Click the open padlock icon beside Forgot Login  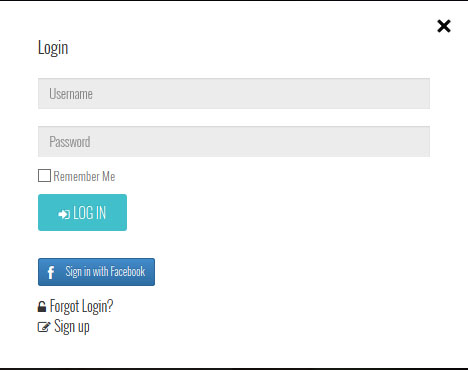pyautogui.click(x=42, y=306)
